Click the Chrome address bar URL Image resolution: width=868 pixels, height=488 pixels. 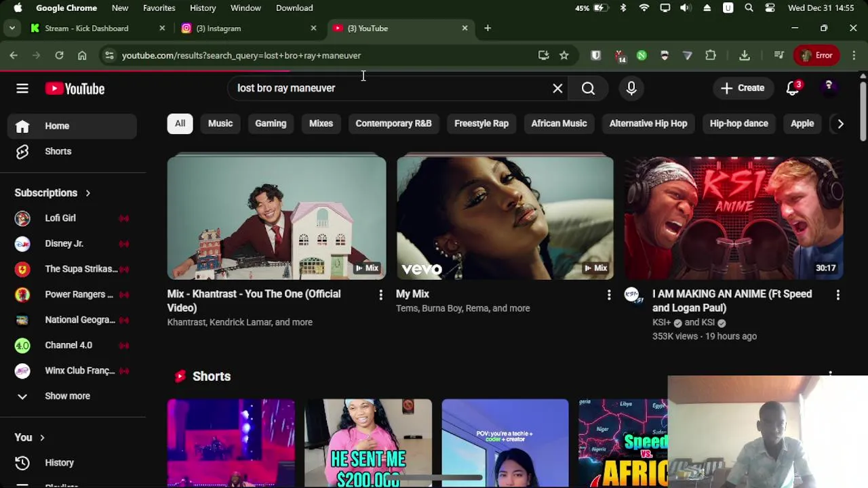tap(241, 56)
